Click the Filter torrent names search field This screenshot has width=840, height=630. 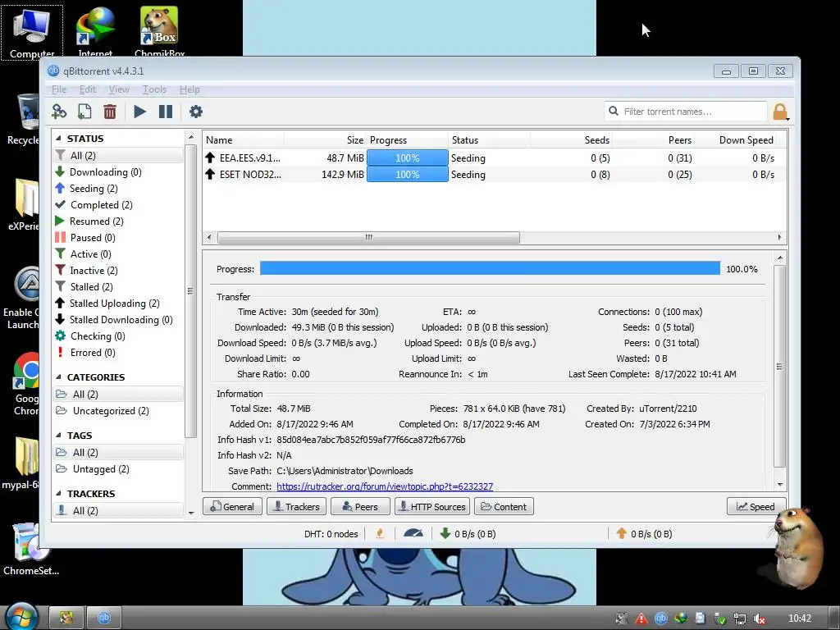click(x=686, y=112)
